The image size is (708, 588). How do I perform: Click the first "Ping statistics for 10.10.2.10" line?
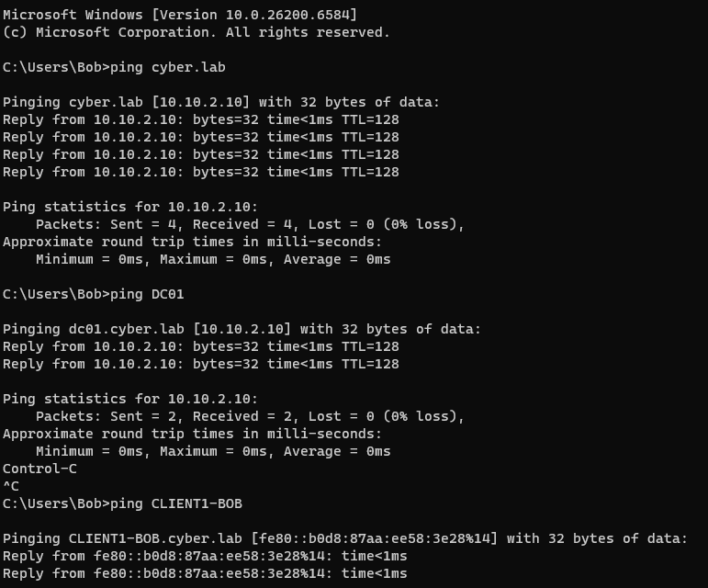click(130, 207)
